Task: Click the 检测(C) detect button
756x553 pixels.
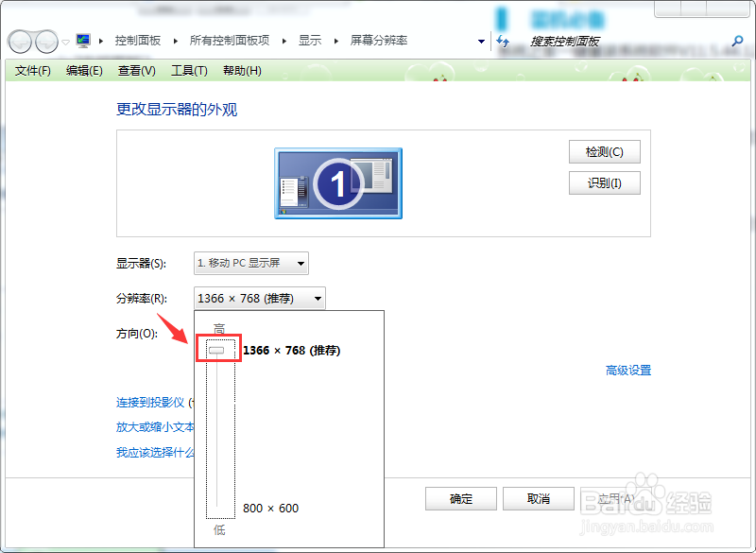Action: coord(605,152)
